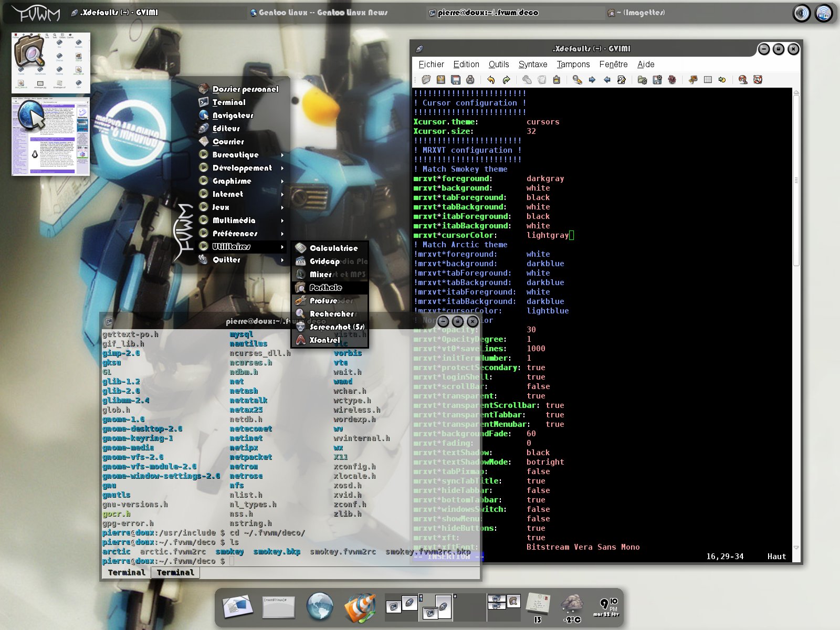
Task: Click the Find Previous blue arrow in GVim
Action: [607, 80]
